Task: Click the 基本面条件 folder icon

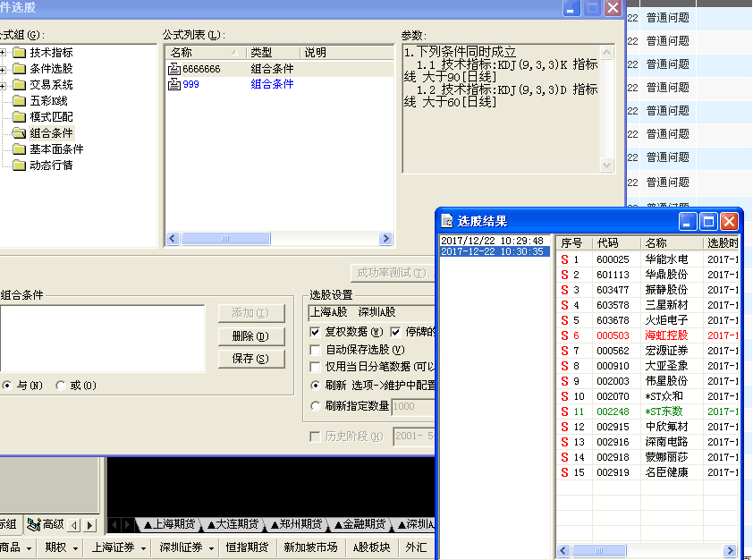Action: pyautogui.click(x=19, y=149)
